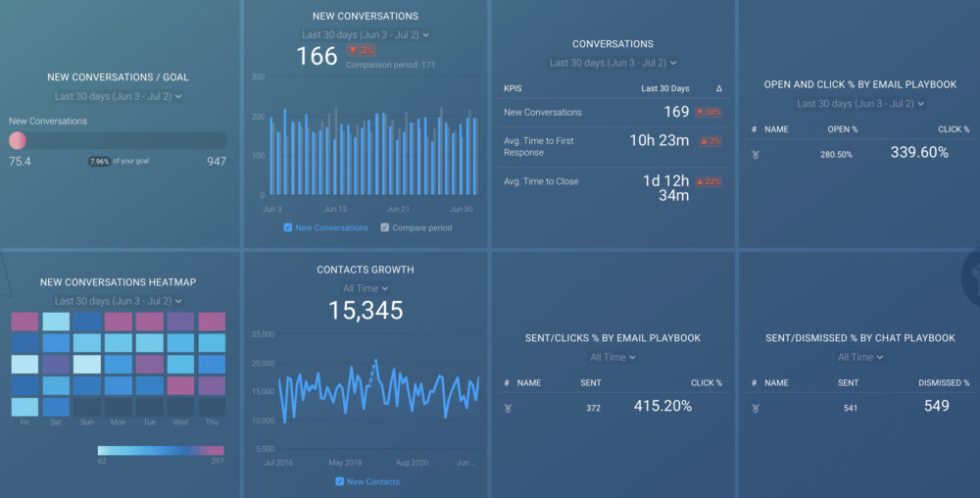Click the red 3% down indicator beside 166
This screenshot has height=498, width=980.
click(361, 50)
